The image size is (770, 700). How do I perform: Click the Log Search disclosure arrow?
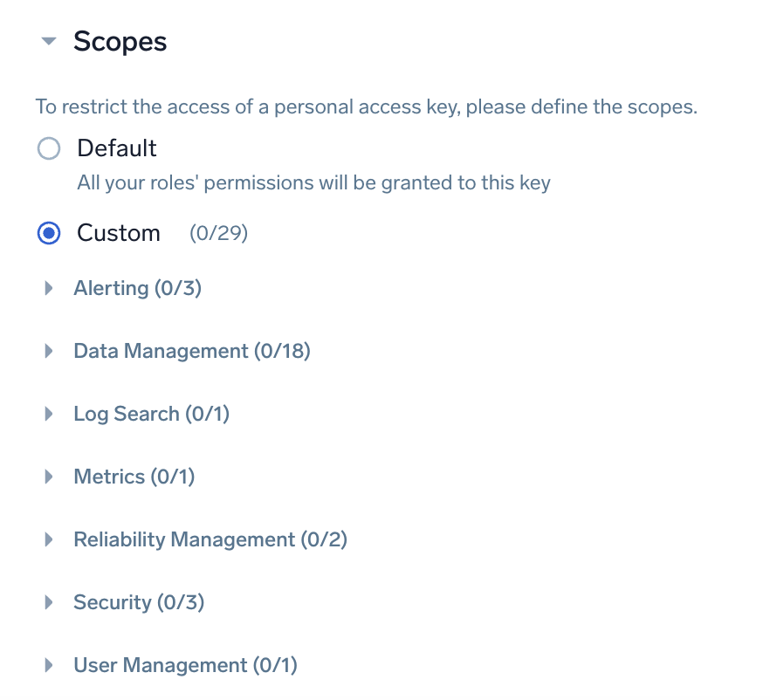[49, 413]
